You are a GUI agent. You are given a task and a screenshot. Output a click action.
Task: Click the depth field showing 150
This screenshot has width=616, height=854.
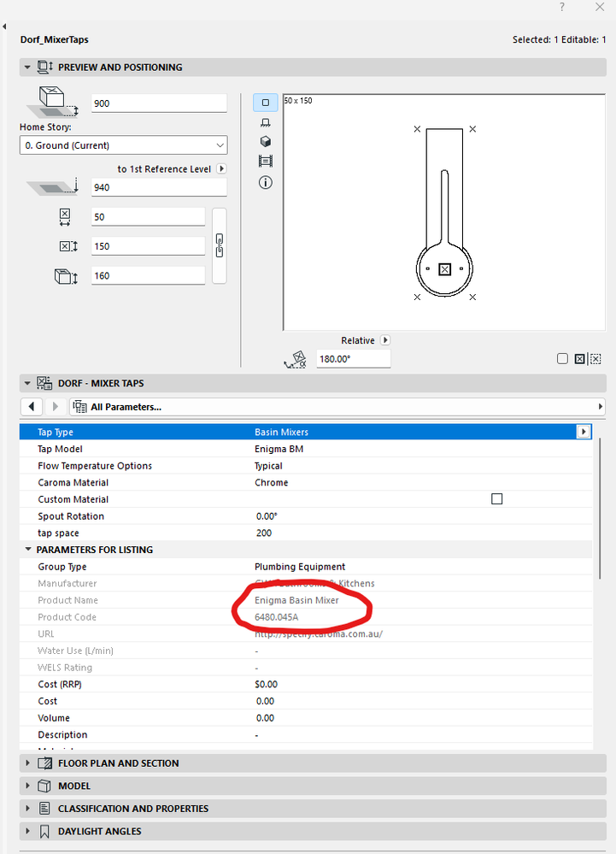pos(148,246)
